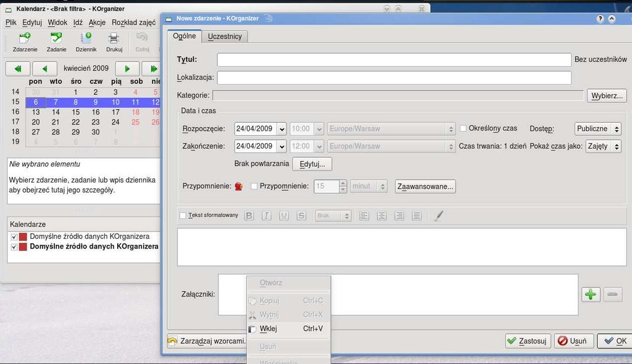Click the shade arrow button in dialog title bar
Viewport: 632px width, 364px height.
[612, 19]
